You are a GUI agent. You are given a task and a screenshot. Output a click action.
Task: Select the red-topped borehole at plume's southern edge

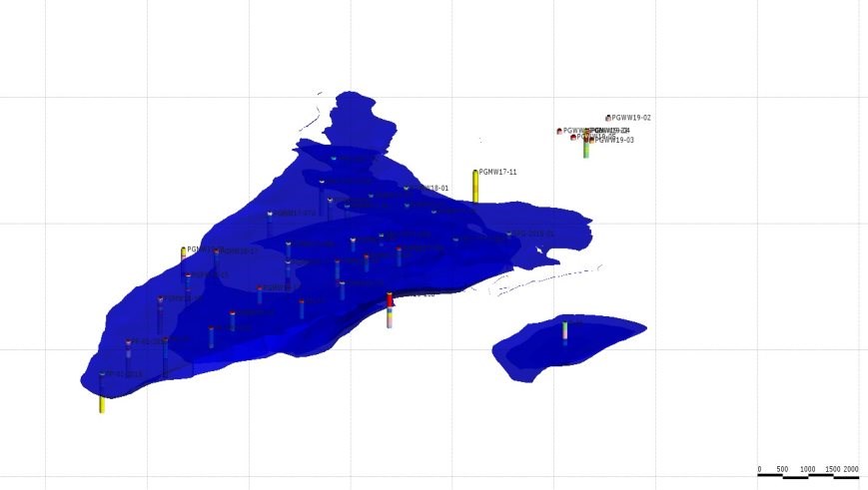[x=390, y=302]
